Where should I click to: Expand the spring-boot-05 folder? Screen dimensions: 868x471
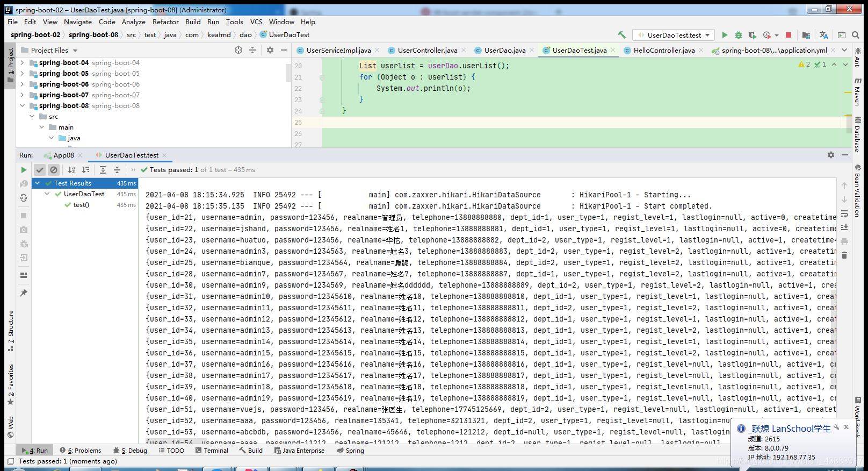22,74
